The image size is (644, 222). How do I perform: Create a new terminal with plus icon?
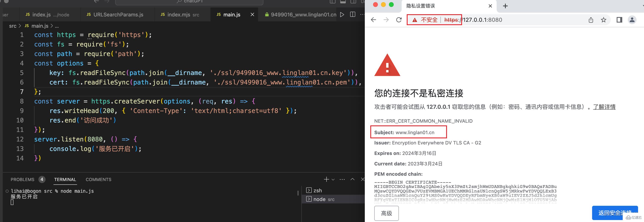click(326, 179)
